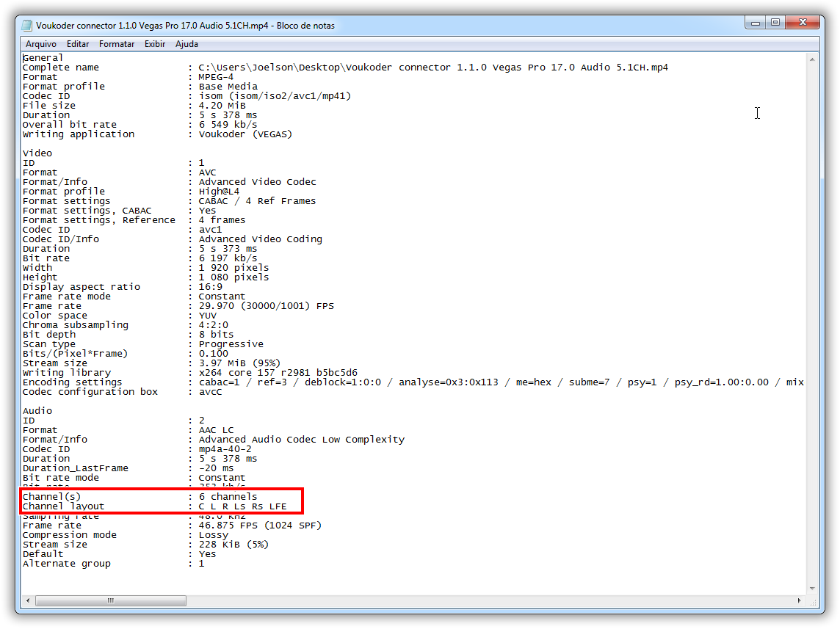Image resolution: width=840 pixels, height=629 pixels.
Task: Click the window resize grip corner
Action: [812, 600]
